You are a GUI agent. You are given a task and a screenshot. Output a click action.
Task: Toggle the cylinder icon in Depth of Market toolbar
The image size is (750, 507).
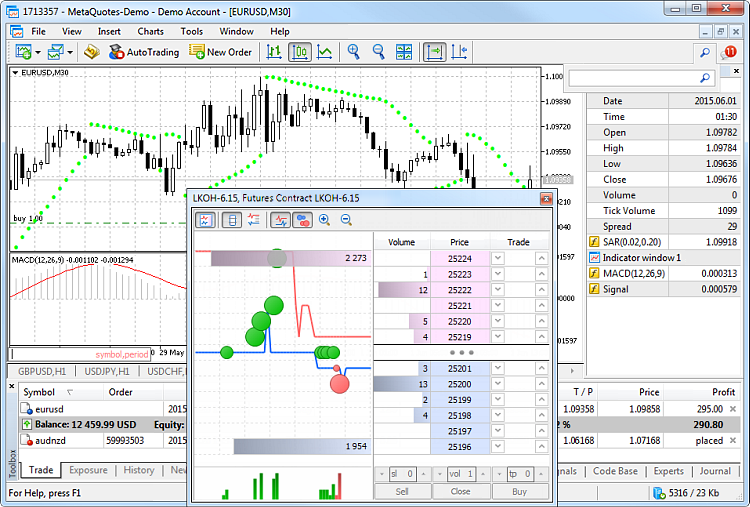[232, 220]
